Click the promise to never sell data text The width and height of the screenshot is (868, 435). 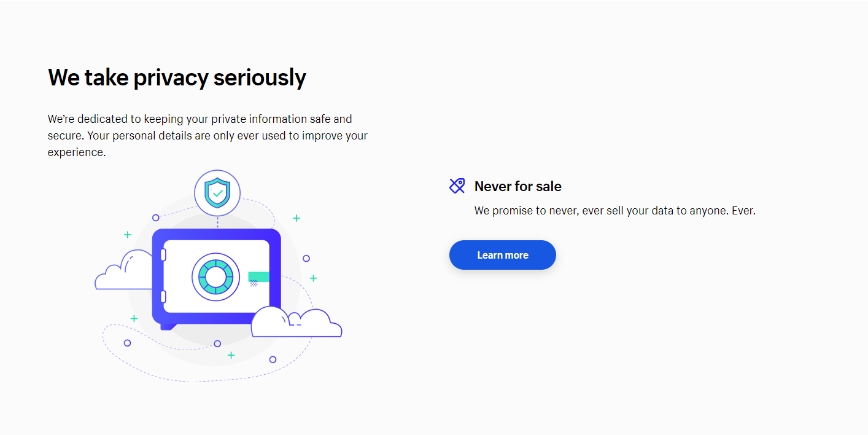tap(614, 211)
